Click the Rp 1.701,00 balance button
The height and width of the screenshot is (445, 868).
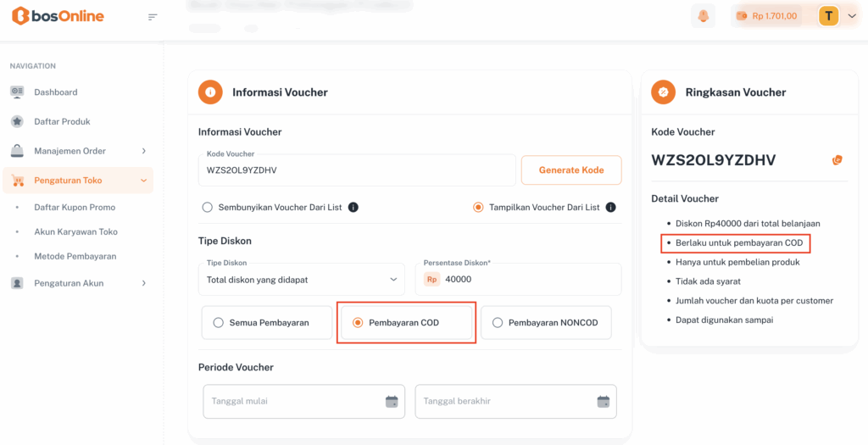pyautogui.click(x=767, y=16)
